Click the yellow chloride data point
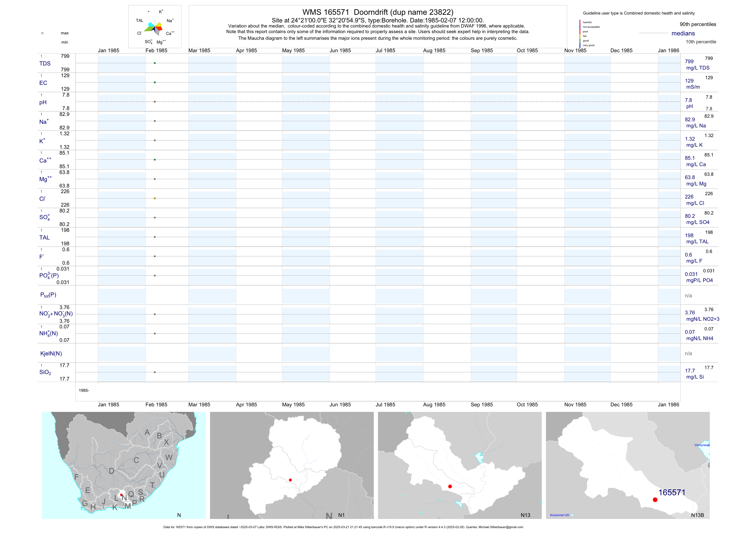Viewport: 756px width, 535px height. tap(155, 198)
